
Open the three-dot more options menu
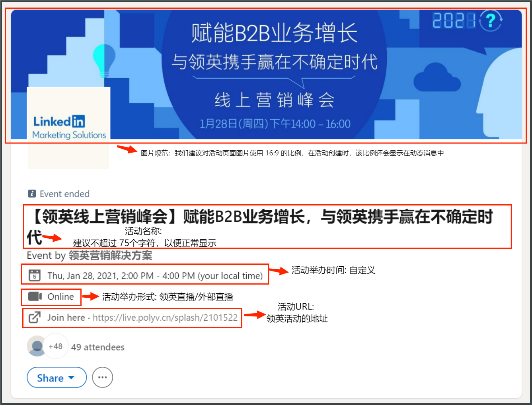tap(102, 377)
